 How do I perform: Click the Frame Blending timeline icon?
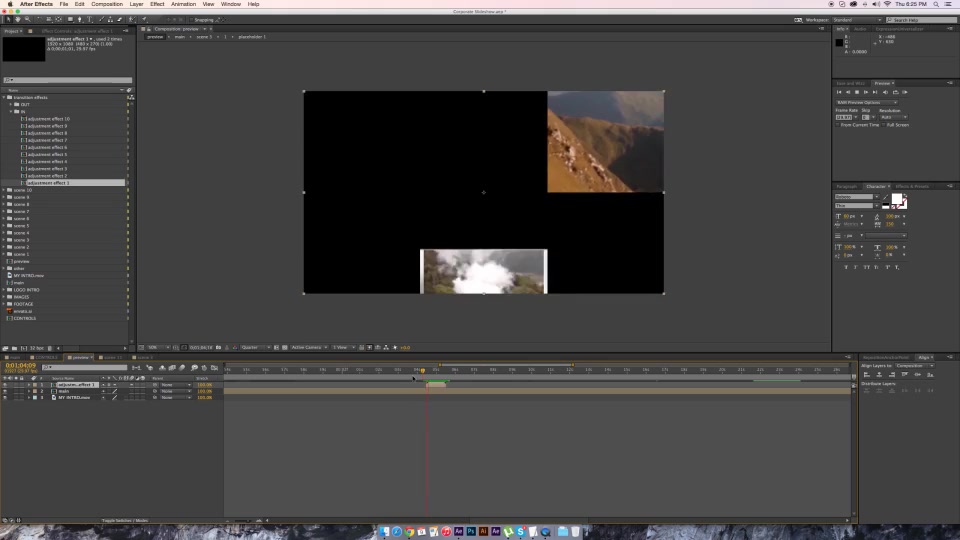click(172, 367)
